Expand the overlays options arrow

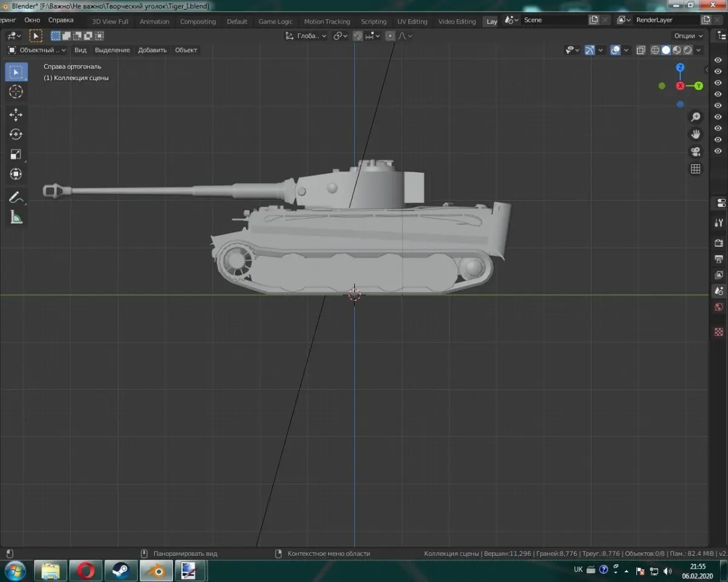click(626, 50)
